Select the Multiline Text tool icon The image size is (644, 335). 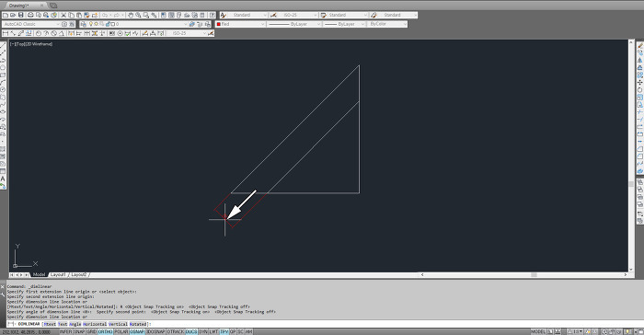coord(3,179)
